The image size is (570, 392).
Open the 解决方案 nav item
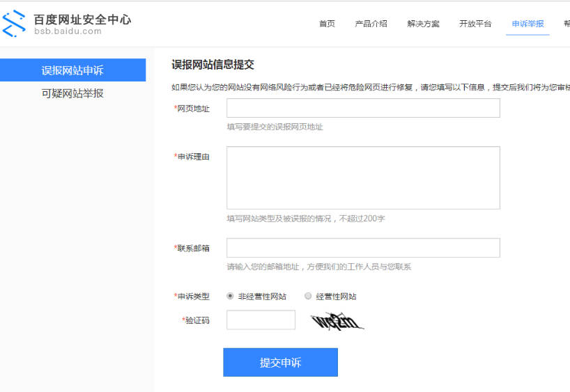click(x=423, y=24)
